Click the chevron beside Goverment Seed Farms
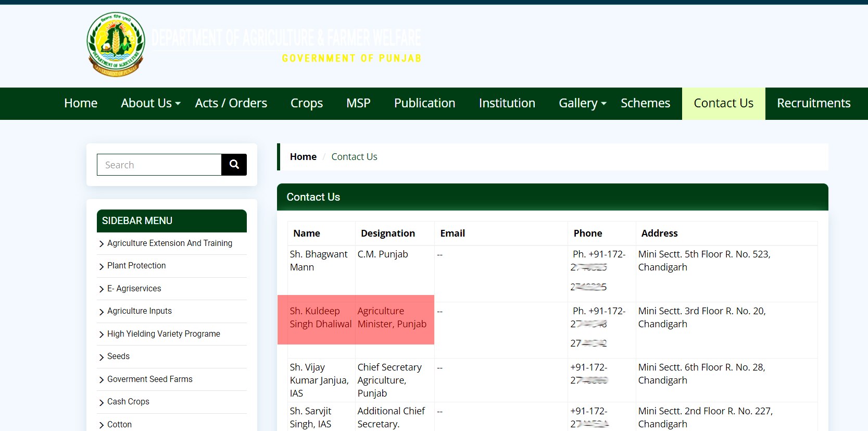The width and height of the screenshot is (868, 431). point(102,380)
